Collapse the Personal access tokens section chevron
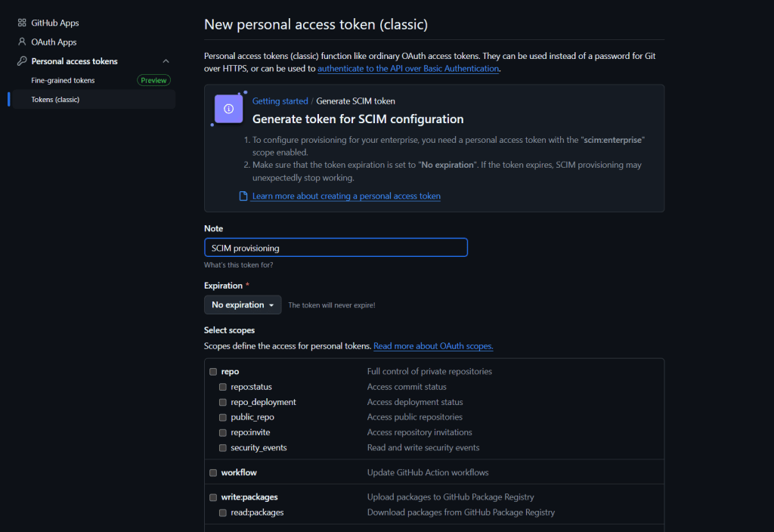 pyautogui.click(x=166, y=61)
